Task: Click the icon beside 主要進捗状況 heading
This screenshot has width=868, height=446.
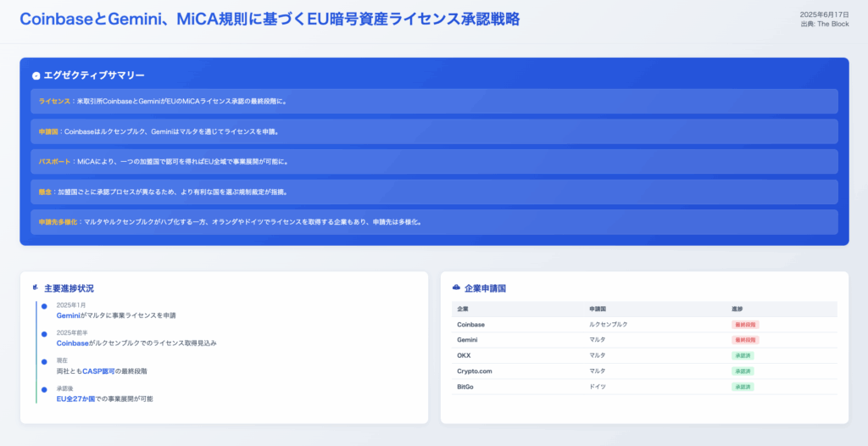Action: click(36, 287)
